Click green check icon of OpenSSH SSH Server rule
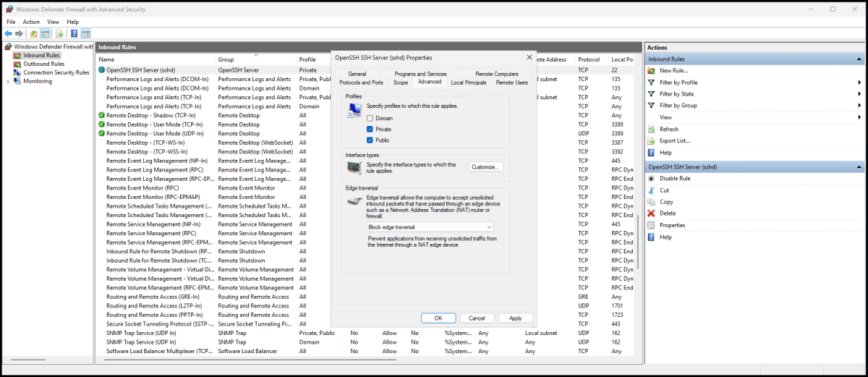Image resolution: width=868 pixels, height=377 pixels. coord(102,70)
